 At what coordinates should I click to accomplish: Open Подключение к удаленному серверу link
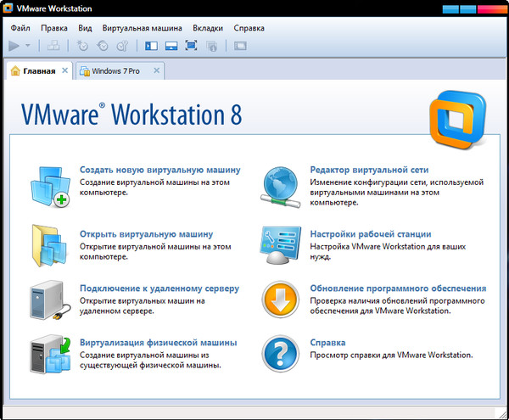coord(159,288)
